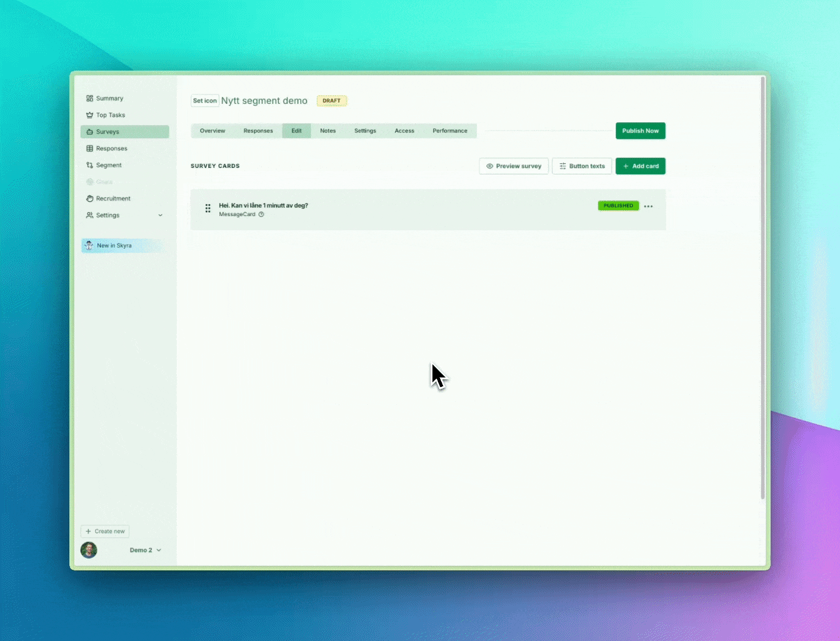Open the Notes tab
The image size is (840, 641).
click(328, 131)
